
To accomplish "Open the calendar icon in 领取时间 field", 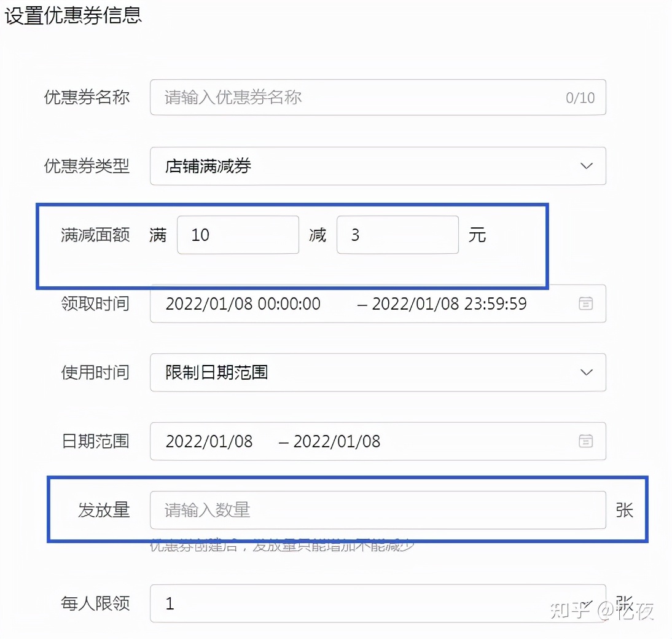I will click(586, 304).
